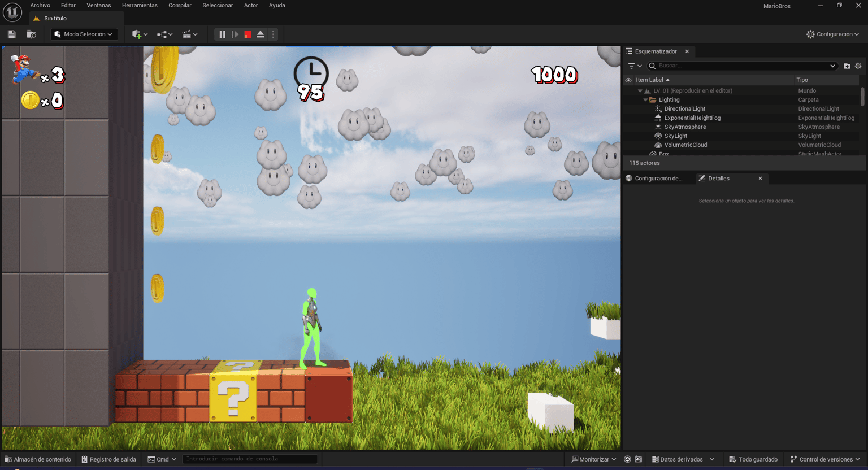Click the console command input field
This screenshot has height=470, width=868.
[250, 459]
